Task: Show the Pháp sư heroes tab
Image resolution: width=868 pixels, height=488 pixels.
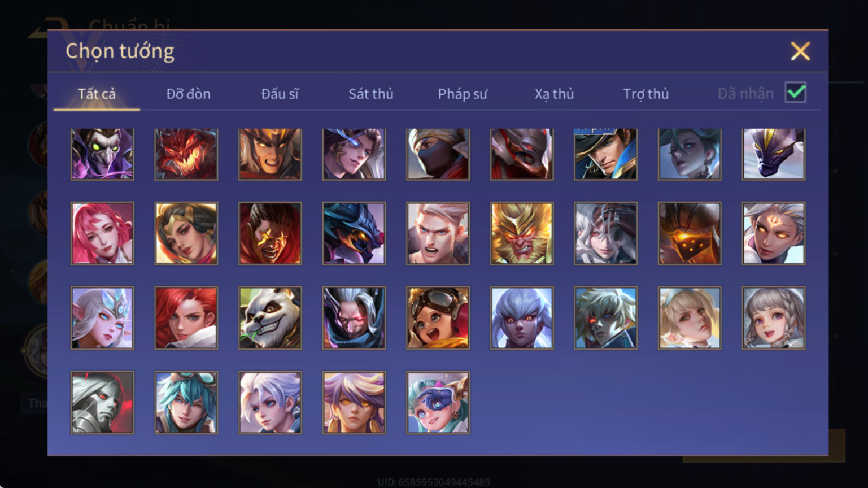Action: point(463,94)
